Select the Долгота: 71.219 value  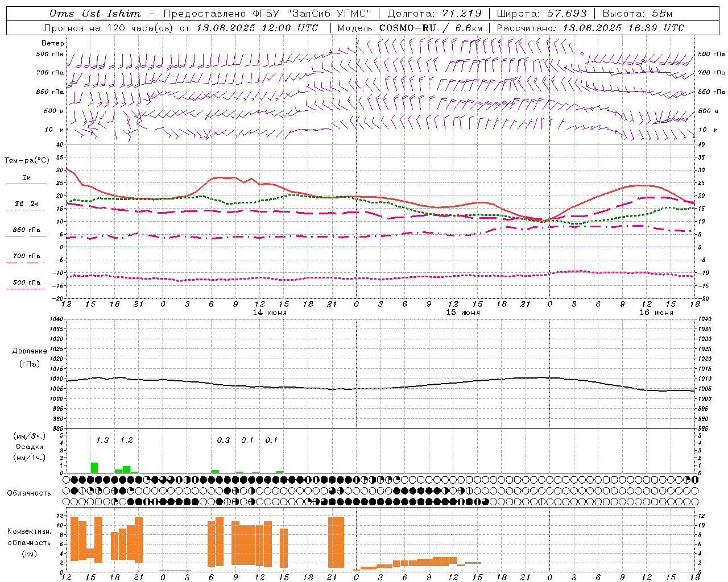point(435,14)
